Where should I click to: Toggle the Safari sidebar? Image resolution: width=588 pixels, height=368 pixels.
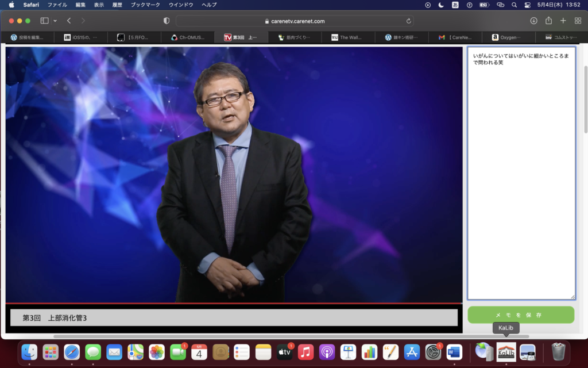[44, 21]
